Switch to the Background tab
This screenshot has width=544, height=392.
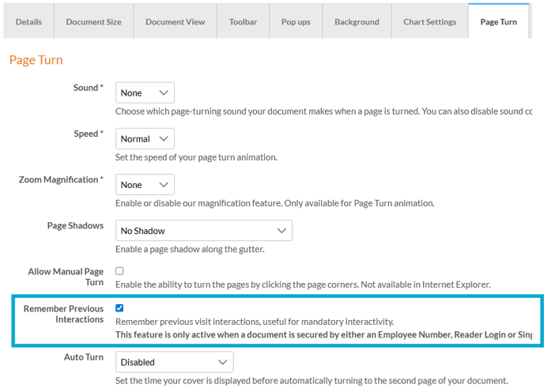coord(357,21)
